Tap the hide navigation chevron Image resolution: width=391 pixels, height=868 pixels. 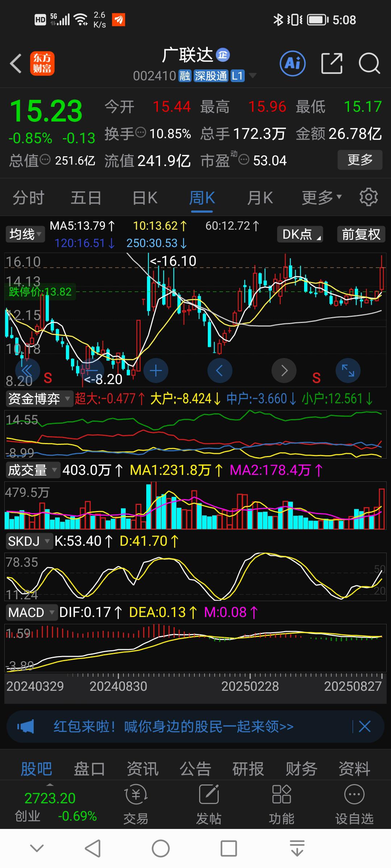pyautogui.click(x=37, y=848)
